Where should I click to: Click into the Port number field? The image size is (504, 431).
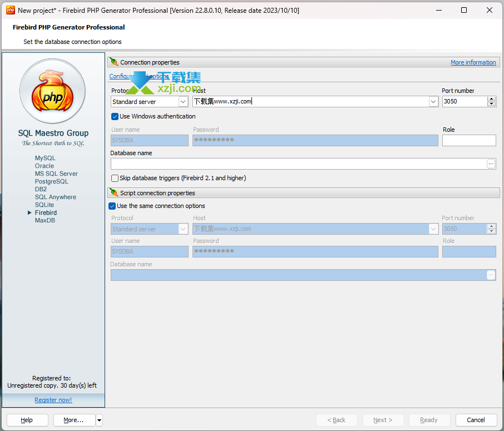click(x=465, y=102)
